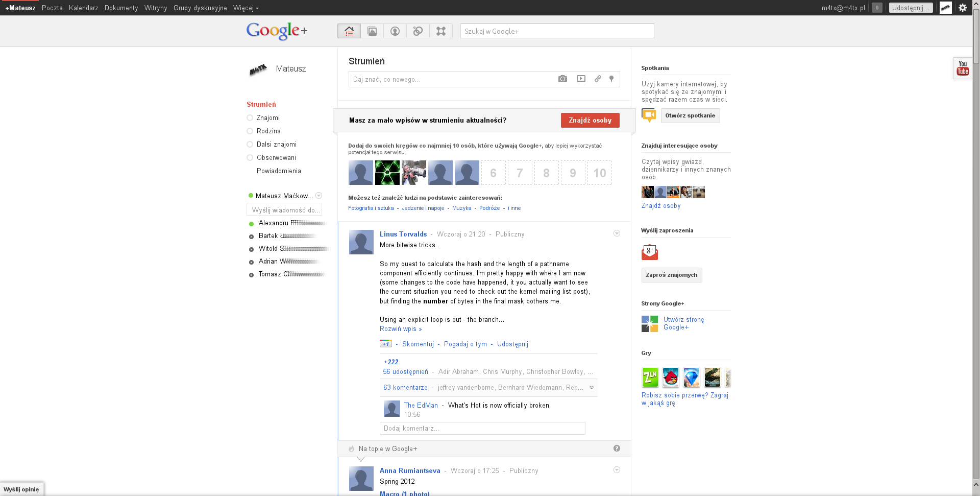Image resolution: width=980 pixels, height=496 pixels.
Task: Add a video using the video icon
Action: (581, 79)
